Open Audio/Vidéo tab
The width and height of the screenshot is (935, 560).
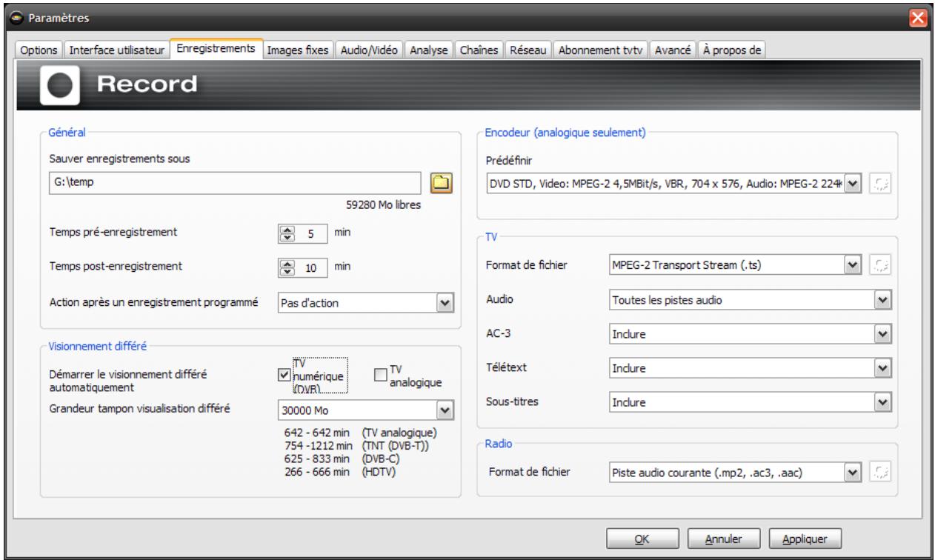pyautogui.click(x=369, y=50)
